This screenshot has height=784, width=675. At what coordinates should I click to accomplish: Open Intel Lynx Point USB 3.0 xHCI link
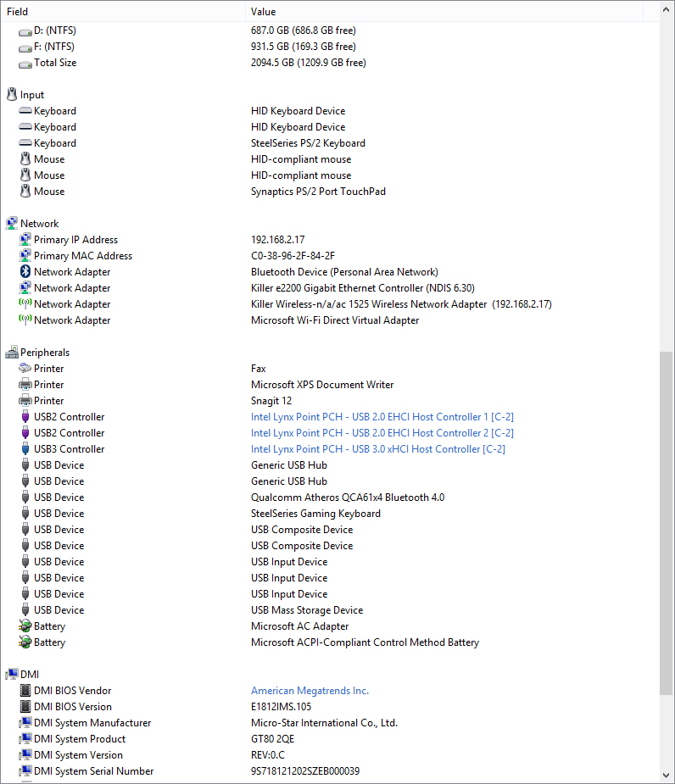tap(378, 449)
